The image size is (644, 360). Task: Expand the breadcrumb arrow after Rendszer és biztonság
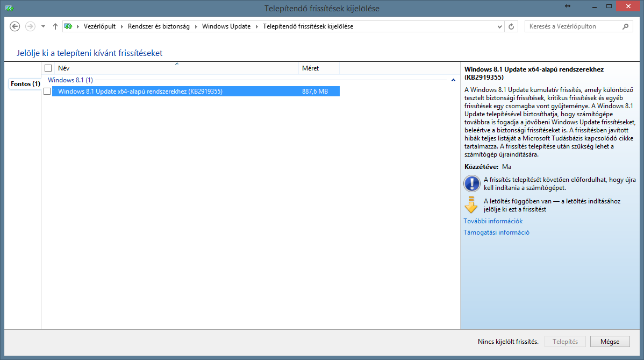(x=196, y=26)
